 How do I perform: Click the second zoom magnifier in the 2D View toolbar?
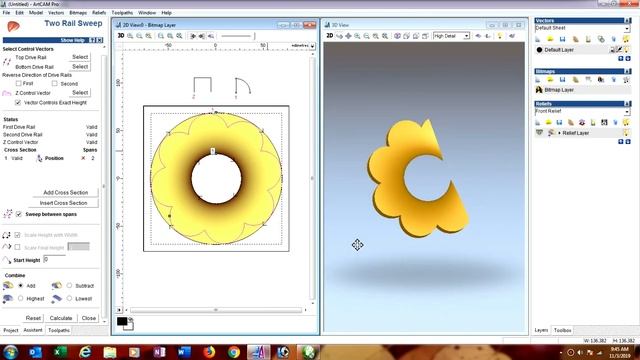(x=139, y=36)
